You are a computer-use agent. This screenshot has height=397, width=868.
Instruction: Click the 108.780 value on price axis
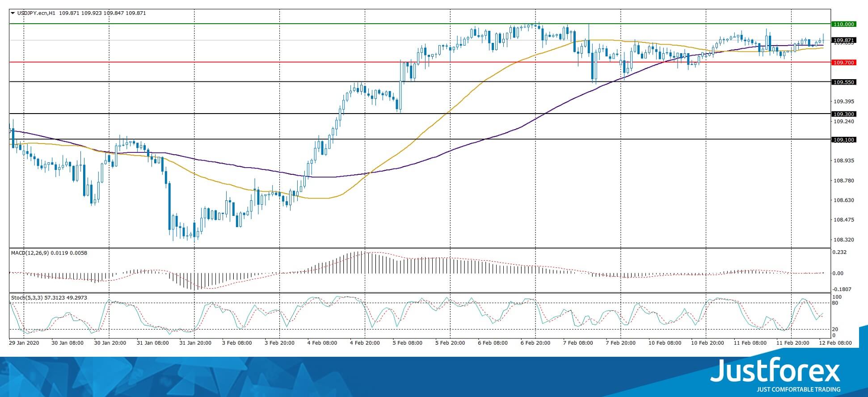843,181
